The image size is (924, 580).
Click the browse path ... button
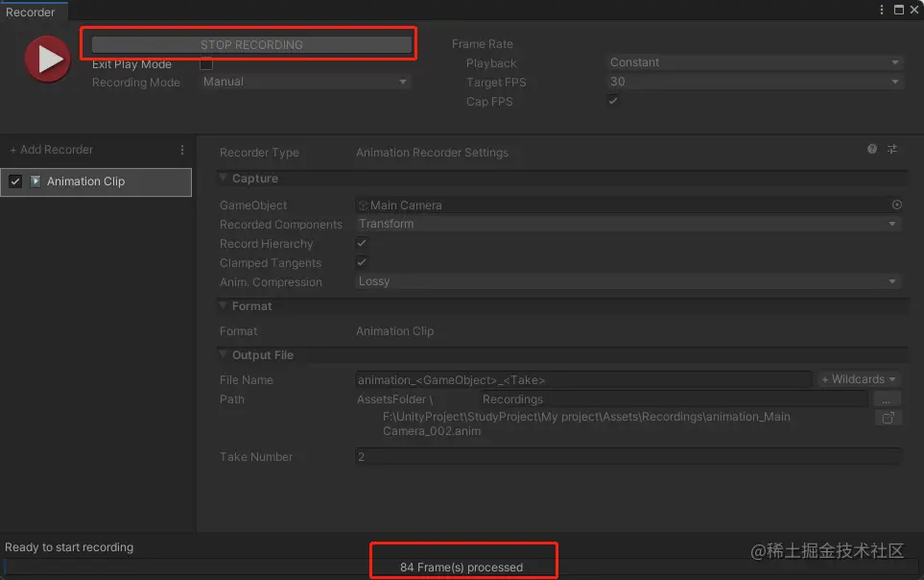[887, 399]
